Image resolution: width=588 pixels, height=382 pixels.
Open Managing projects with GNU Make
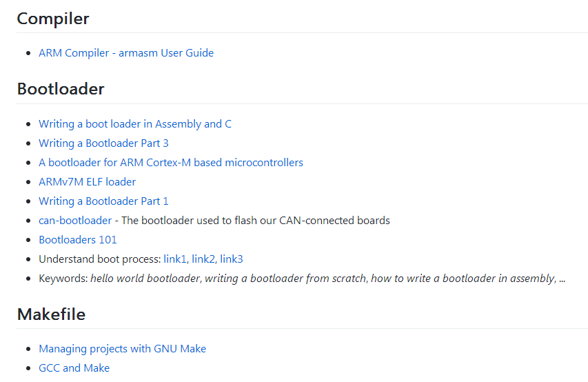122,349
